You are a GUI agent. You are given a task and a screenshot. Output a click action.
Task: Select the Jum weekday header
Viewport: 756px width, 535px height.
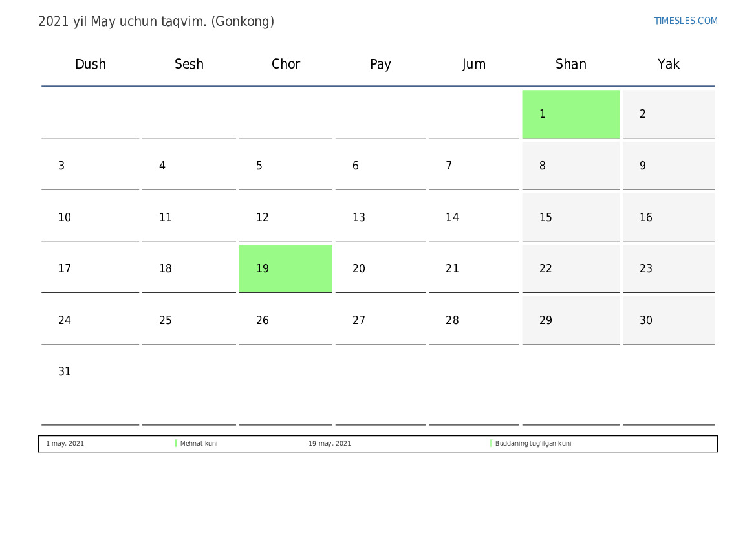tap(473, 64)
